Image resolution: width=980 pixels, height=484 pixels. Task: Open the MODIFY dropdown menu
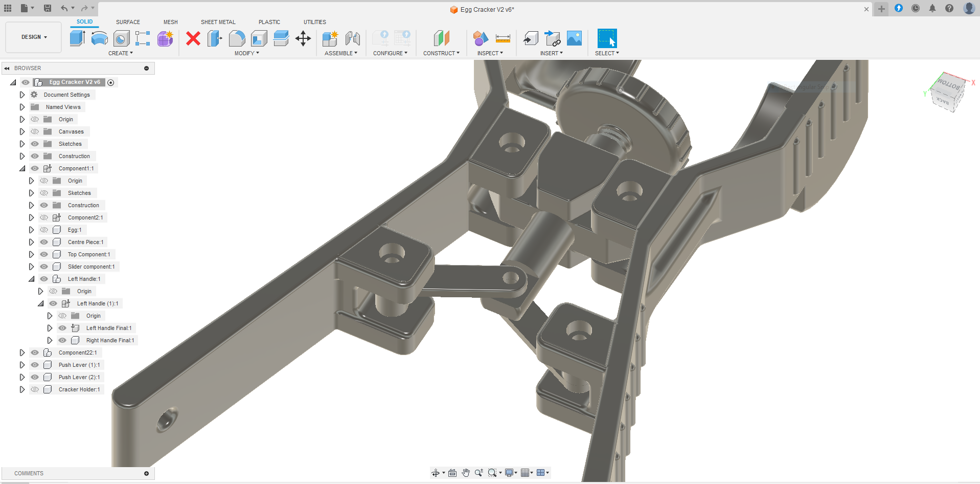pyautogui.click(x=247, y=53)
